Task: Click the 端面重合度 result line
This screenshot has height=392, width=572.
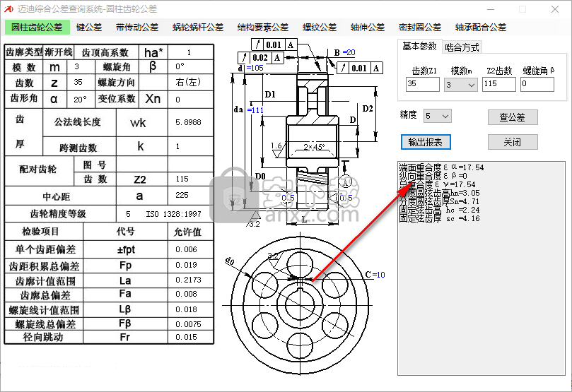Action: (x=441, y=167)
